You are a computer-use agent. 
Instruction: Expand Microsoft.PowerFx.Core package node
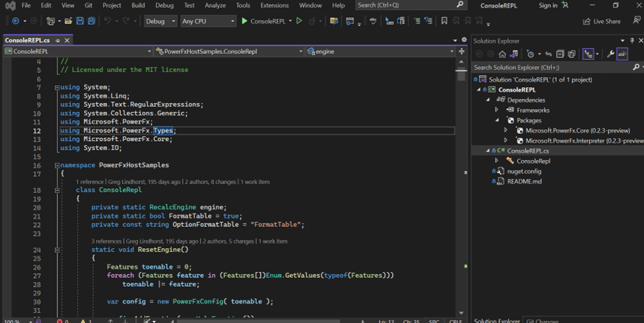click(506, 130)
